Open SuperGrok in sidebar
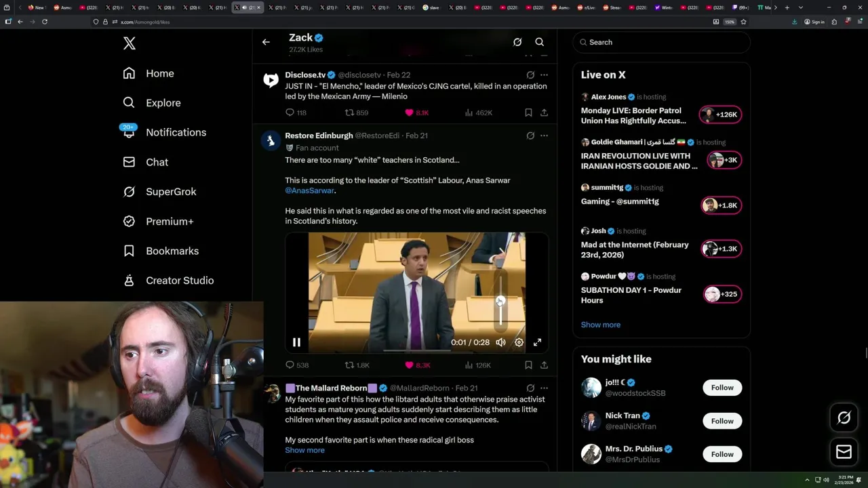The width and height of the screenshot is (868, 488). [x=160, y=192]
